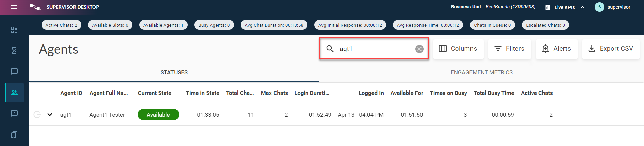
Task: Click the dashboard grid icon in sidebar
Action: [x=14, y=30]
